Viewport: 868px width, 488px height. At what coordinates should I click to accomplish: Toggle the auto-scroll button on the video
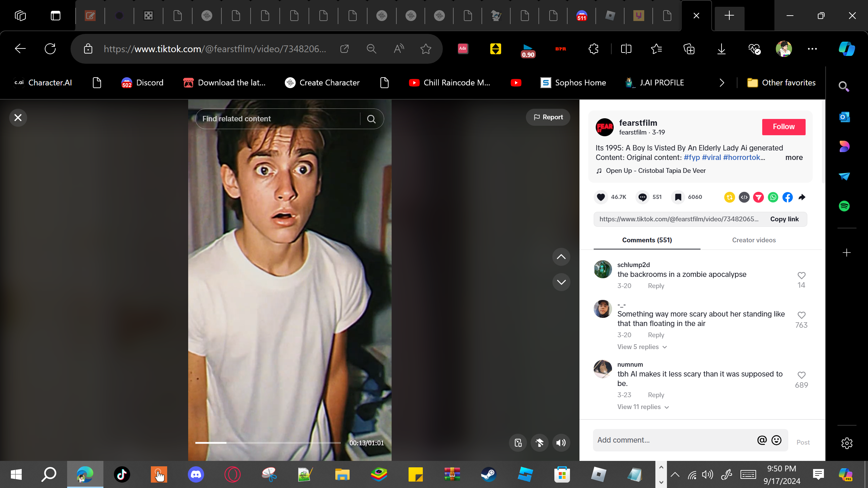[539, 443]
